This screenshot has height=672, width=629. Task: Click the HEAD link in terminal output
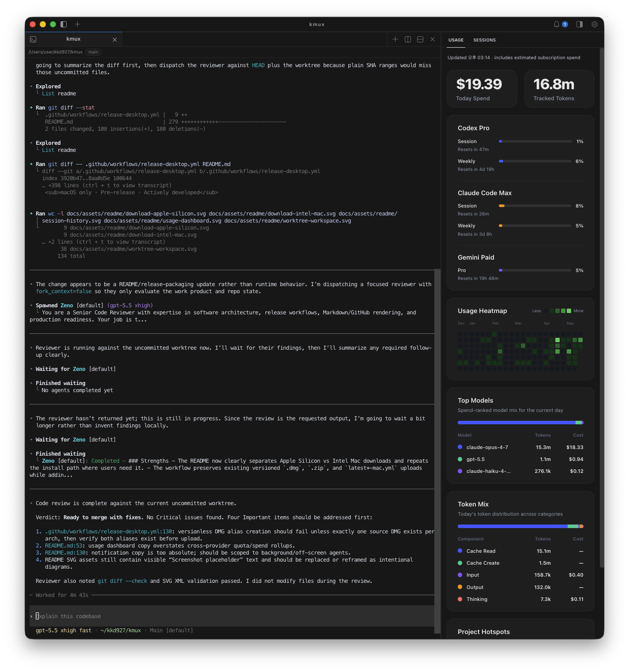point(258,65)
